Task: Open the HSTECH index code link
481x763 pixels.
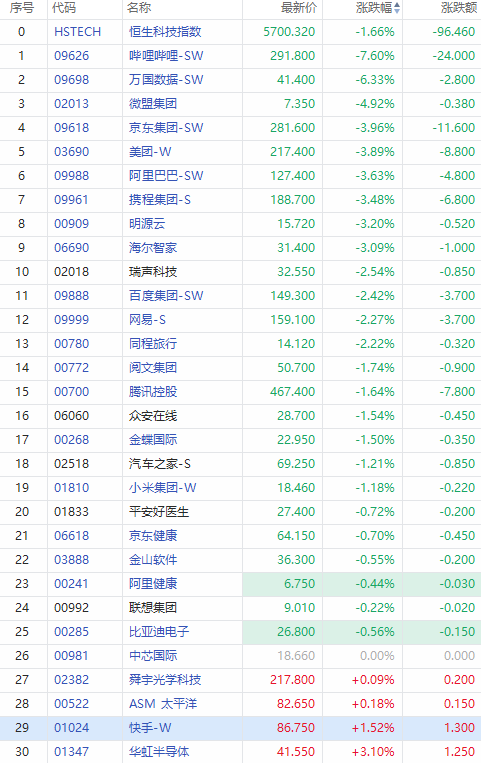Action: pyautogui.click(x=77, y=32)
